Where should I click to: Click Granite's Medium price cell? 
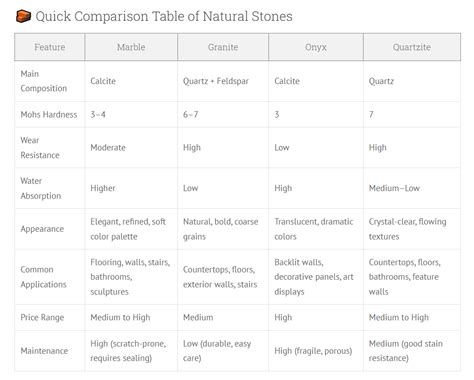(x=198, y=317)
